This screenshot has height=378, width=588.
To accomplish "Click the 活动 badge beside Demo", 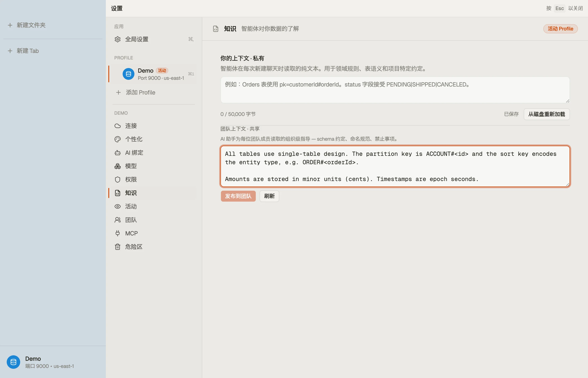I will click(x=162, y=71).
